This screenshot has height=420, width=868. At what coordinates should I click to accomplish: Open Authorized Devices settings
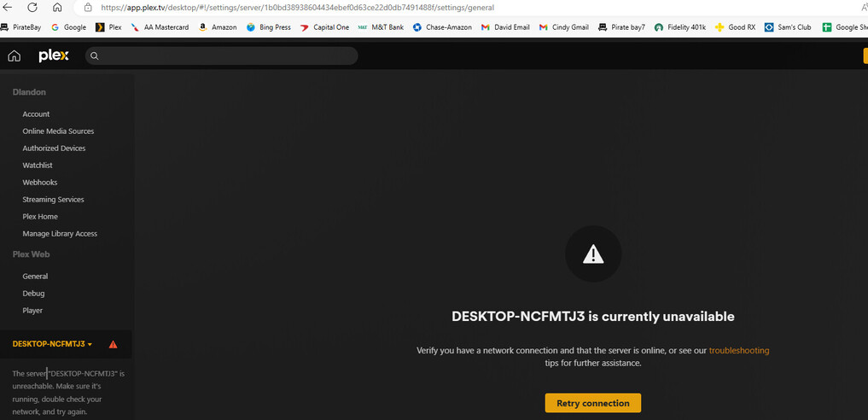[x=54, y=149]
